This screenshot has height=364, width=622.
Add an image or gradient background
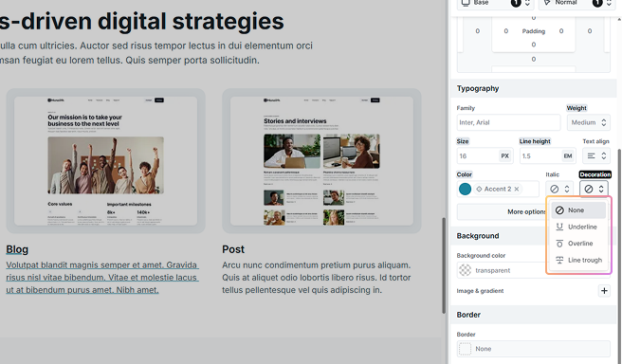[x=604, y=291]
